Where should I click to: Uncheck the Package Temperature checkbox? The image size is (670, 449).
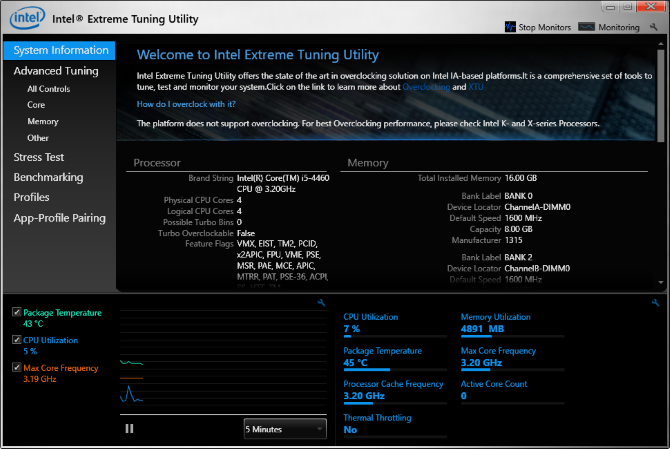click(17, 312)
